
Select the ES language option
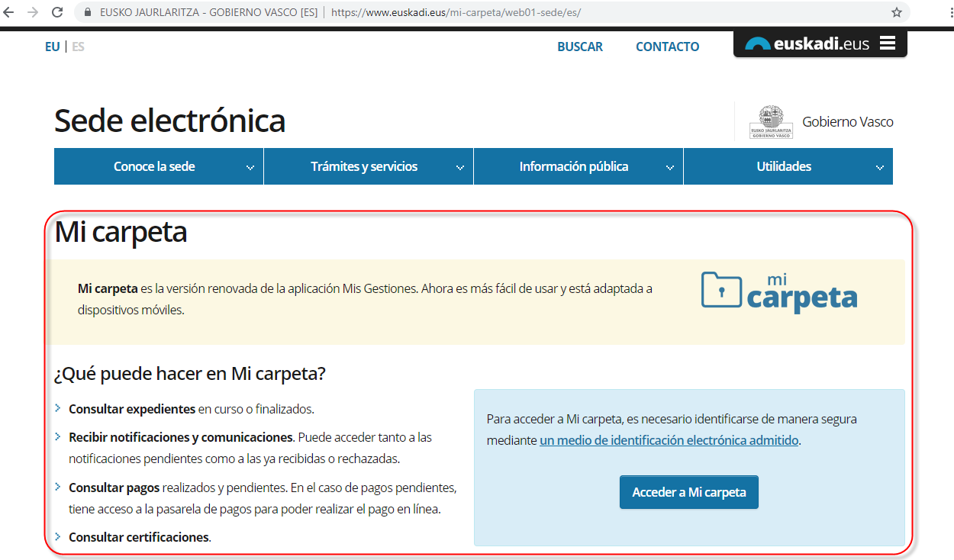(x=78, y=47)
